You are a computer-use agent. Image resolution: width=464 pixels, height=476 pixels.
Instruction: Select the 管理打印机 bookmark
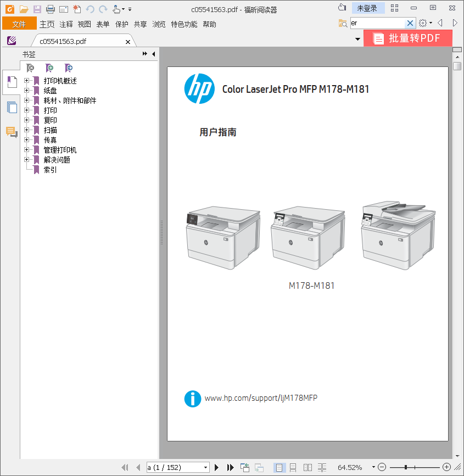pyautogui.click(x=60, y=150)
